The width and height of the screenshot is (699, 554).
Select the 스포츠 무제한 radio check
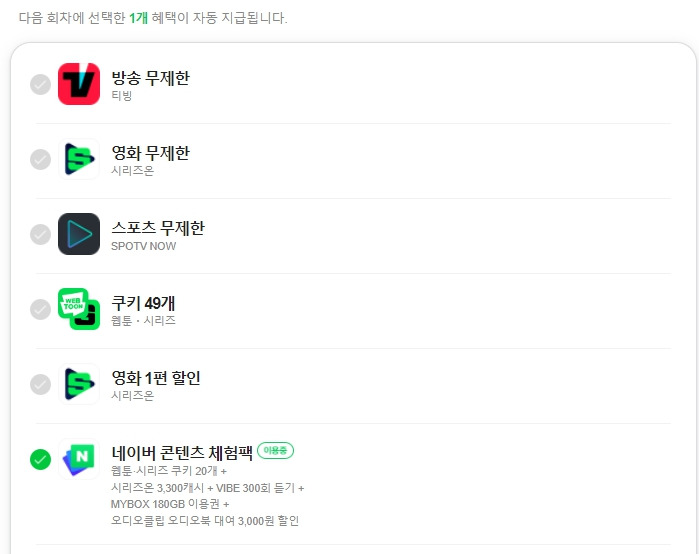coord(40,234)
